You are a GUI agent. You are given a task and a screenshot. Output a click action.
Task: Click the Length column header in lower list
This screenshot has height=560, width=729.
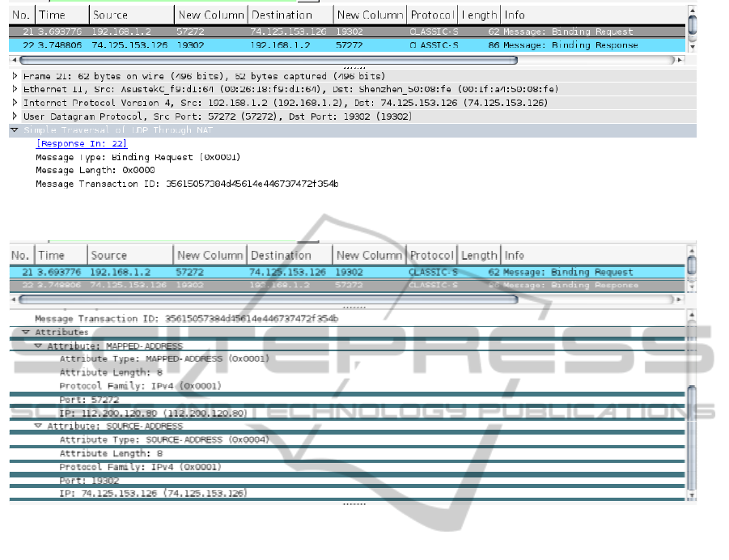pyautogui.click(x=479, y=255)
